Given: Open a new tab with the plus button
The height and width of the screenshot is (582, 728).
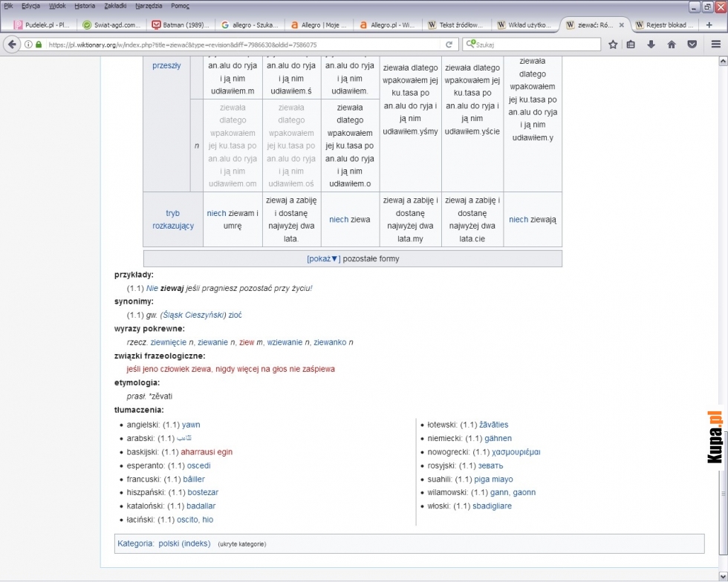Looking at the screenshot, I should (x=709, y=25).
